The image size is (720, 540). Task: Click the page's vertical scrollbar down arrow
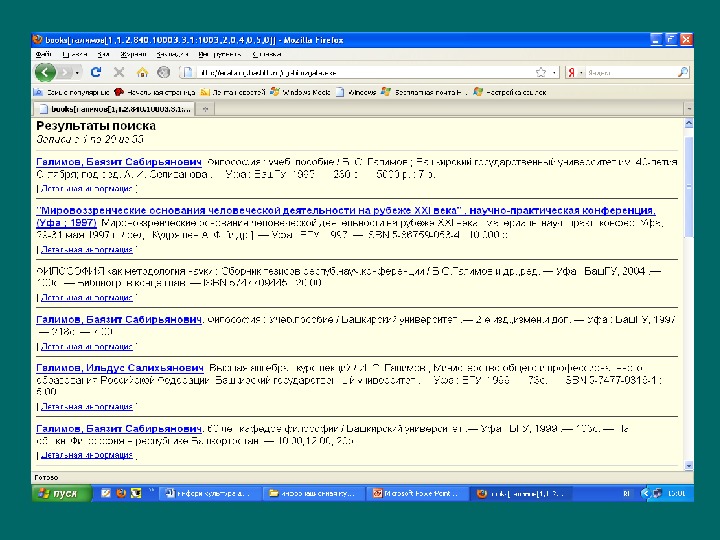(x=688, y=467)
